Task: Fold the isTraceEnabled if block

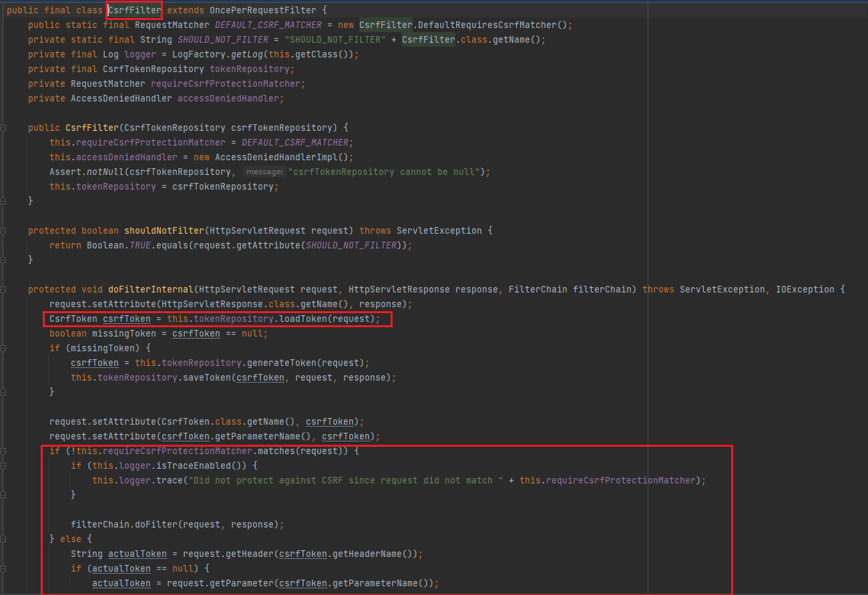Action: pyautogui.click(x=3, y=465)
